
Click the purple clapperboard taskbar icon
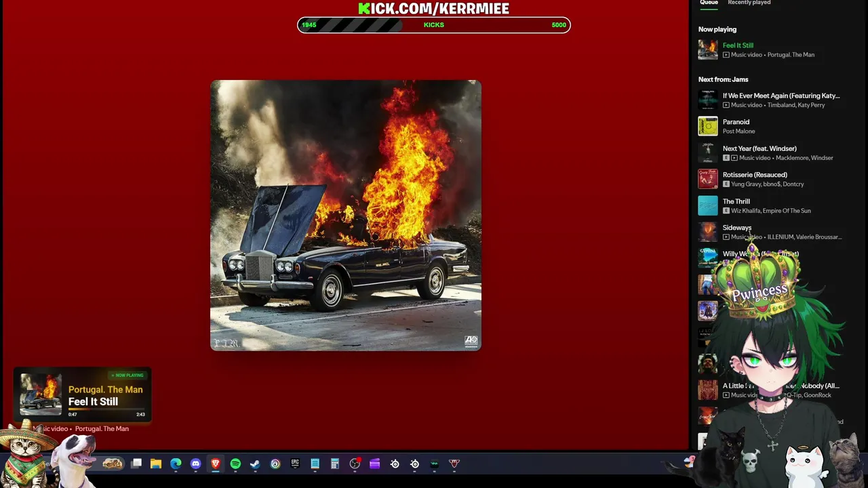click(374, 464)
